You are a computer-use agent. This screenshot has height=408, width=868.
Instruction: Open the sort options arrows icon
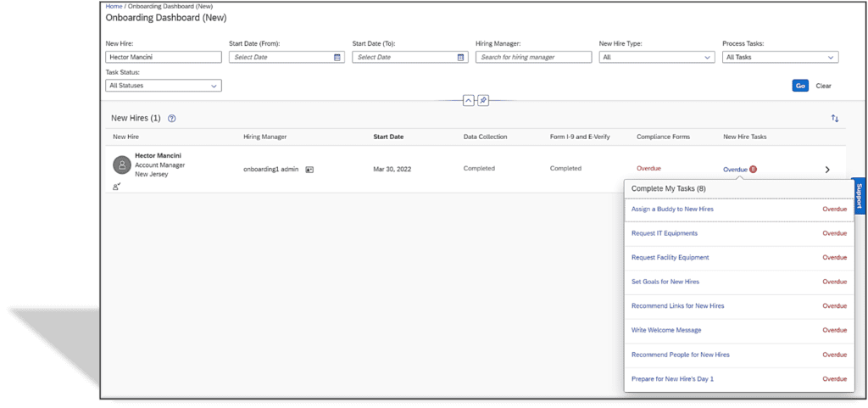click(x=835, y=119)
